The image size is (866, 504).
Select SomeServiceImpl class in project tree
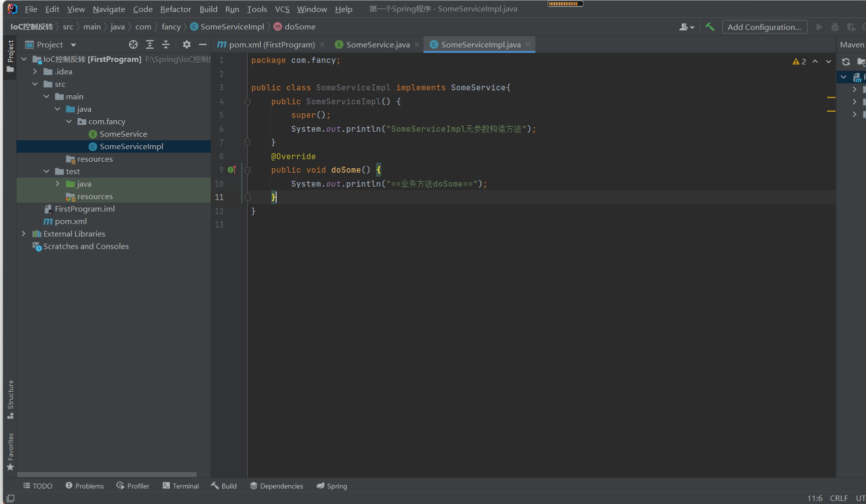coord(131,146)
